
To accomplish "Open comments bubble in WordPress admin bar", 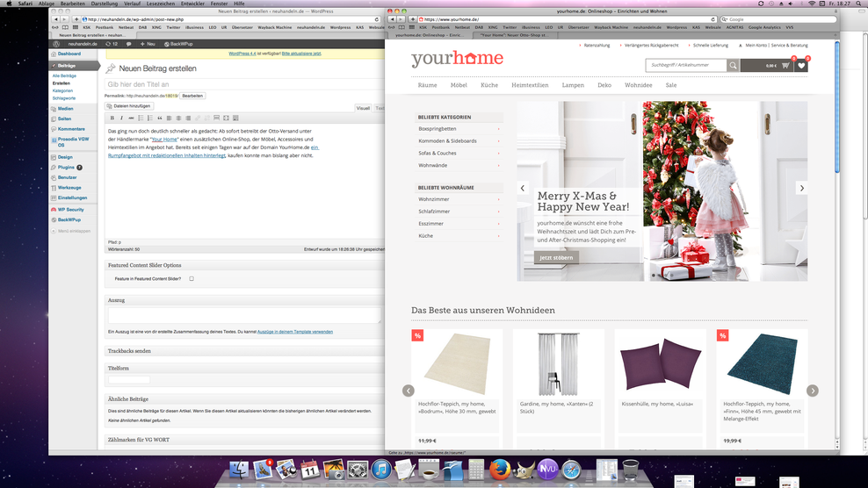I will pos(128,44).
